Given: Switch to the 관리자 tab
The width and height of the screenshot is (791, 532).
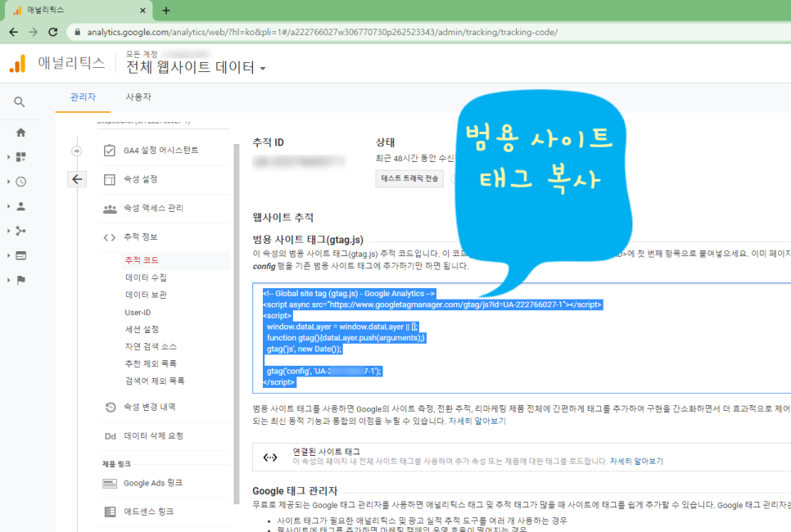Looking at the screenshot, I should coord(84,97).
